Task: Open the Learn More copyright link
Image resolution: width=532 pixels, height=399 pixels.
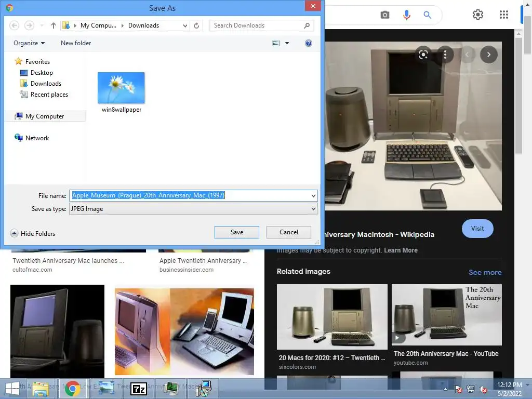Action: tap(401, 250)
